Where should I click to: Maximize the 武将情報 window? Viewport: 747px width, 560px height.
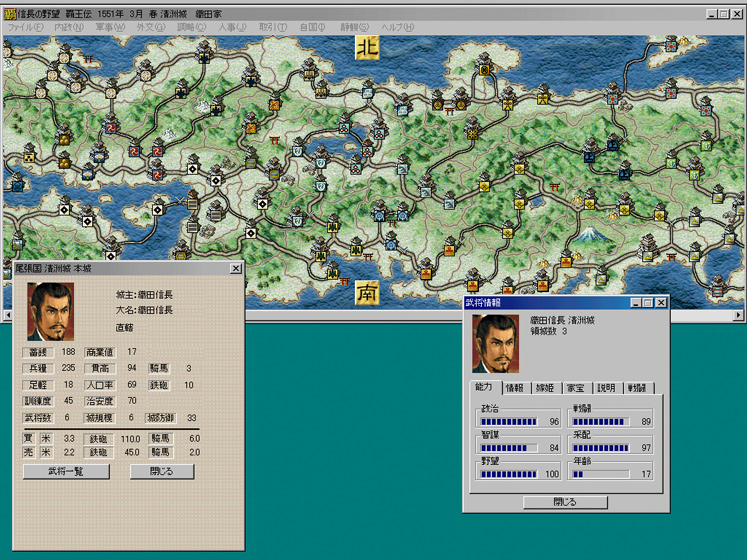(647, 303)
